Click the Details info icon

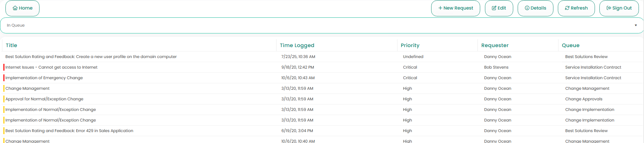click(x=527, y=8)
